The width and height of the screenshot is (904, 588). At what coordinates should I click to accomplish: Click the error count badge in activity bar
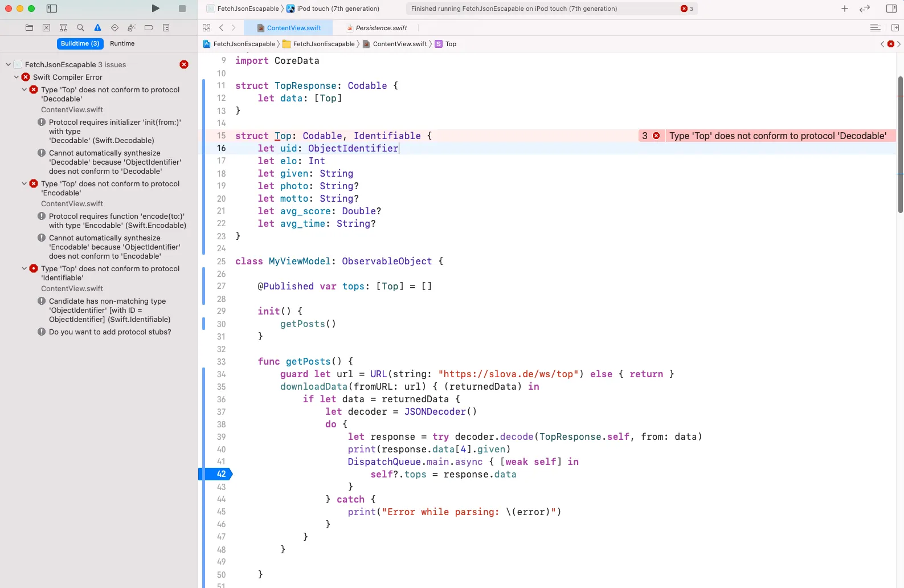click(x=687, y=9)
